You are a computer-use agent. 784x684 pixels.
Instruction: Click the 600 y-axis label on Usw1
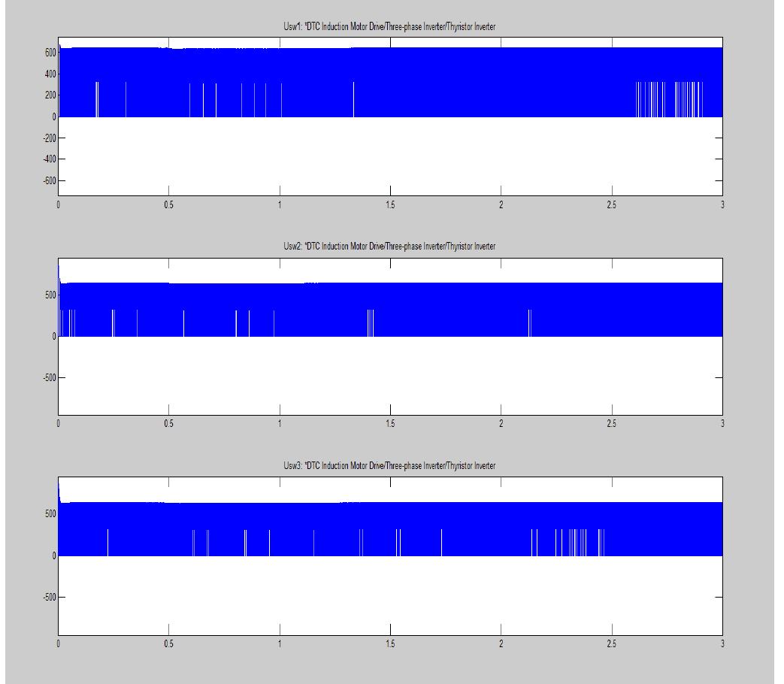(x=51, y=53)
